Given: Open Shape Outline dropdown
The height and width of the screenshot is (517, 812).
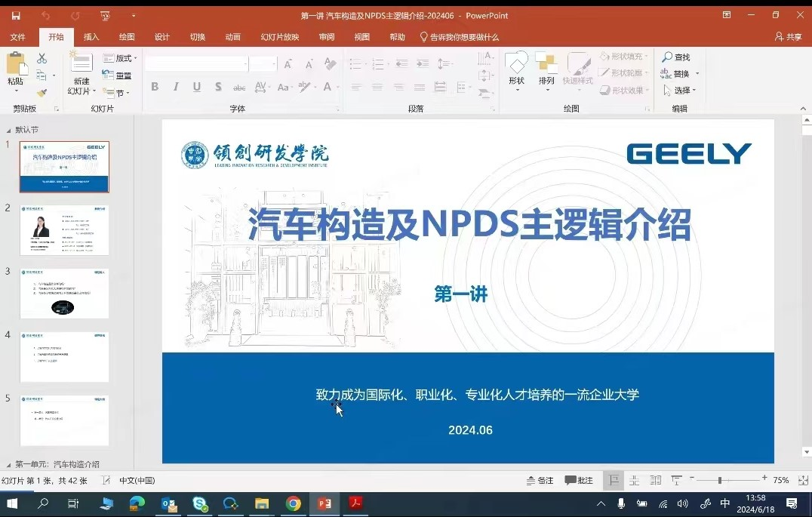Looking at the screenshot, I should click(x=625, y=73).
